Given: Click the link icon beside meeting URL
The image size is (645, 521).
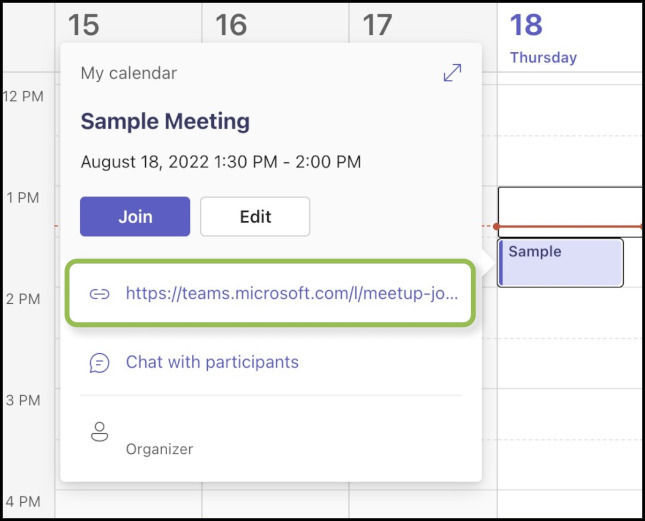Looking at the screenshot, I should (x=99, y=294).
